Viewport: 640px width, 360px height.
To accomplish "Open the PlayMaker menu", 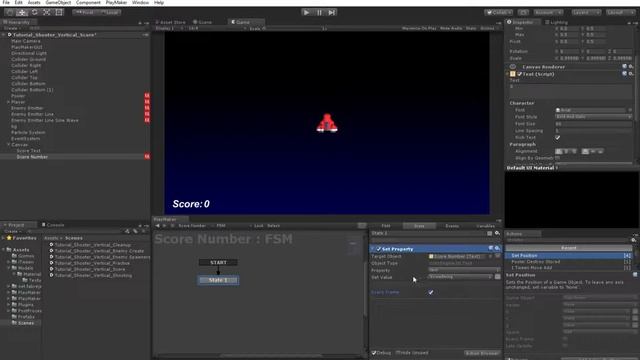I will tap(116, 2).
